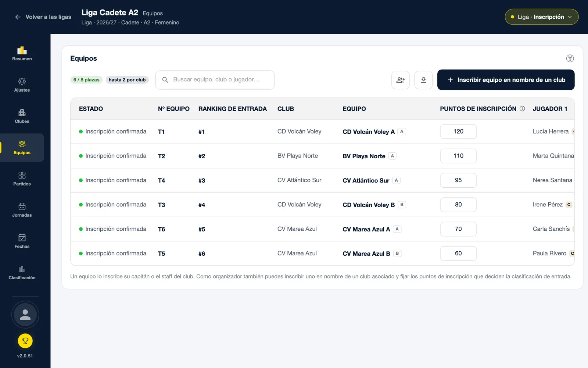Click the hasta 2 por club badge
588x368 pixels.
127,80
